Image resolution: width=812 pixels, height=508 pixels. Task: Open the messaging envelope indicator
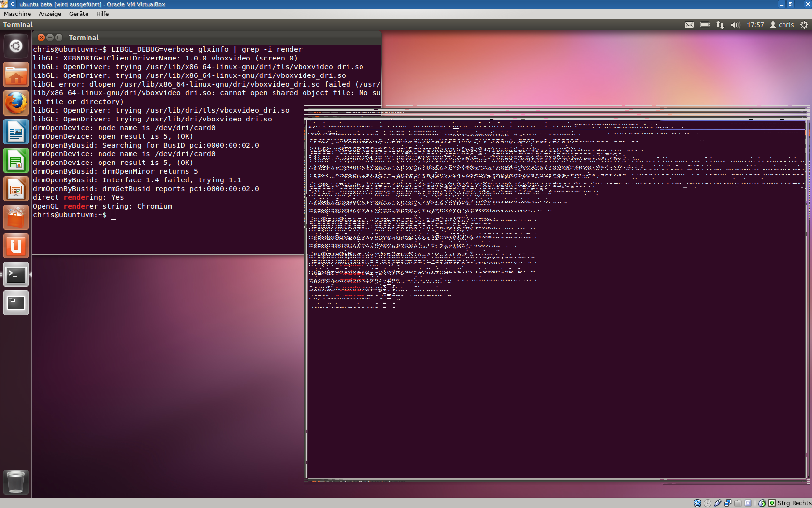pyautogui.click(x=689, y=25)
